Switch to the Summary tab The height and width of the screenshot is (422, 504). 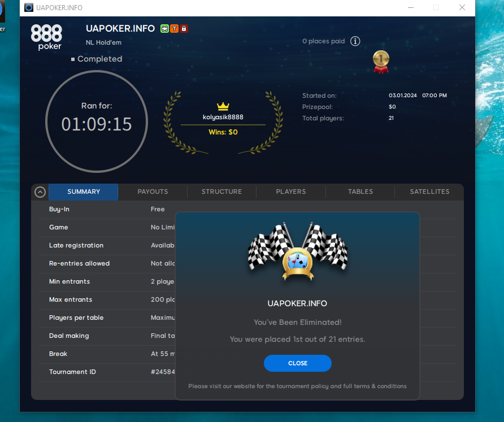84,192
